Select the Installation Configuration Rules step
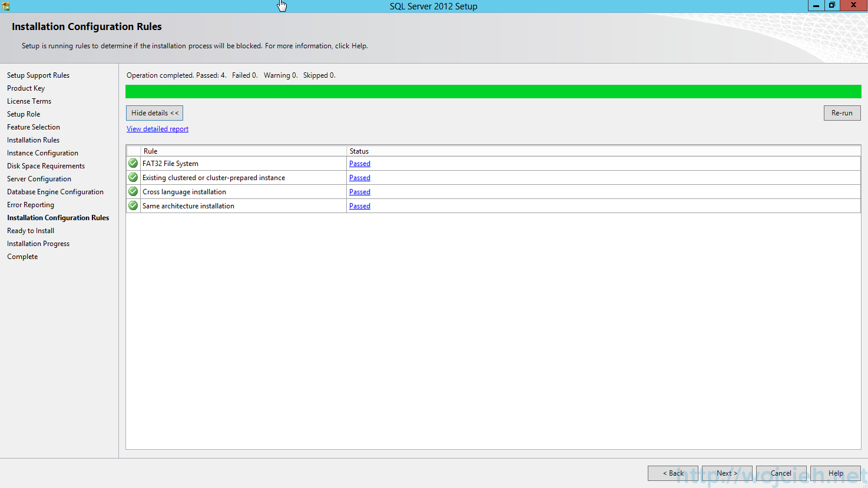This screenshot has height=488, width=868. coord(58,218)
